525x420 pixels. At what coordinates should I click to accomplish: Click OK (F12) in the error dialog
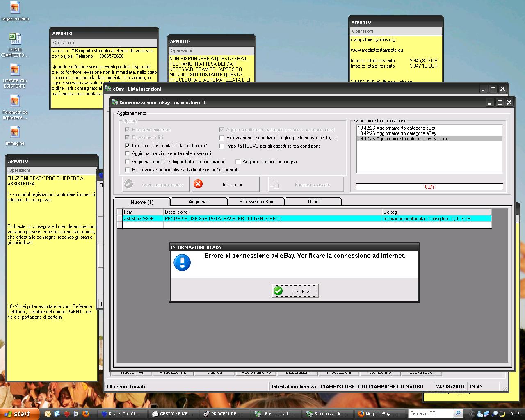[x=295, y=291]
